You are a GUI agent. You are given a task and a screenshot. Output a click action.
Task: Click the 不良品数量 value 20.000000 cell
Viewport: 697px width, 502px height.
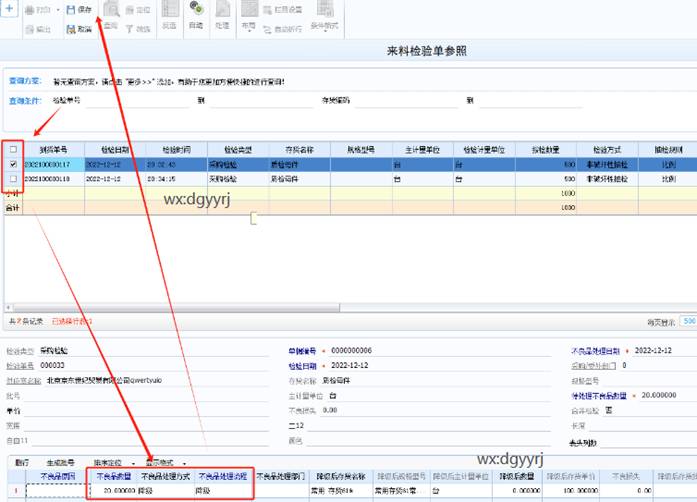[113, 490]
